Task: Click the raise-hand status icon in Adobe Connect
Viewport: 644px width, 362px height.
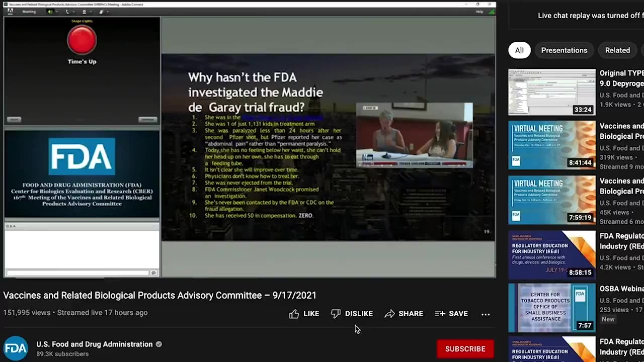Action: click(101, 12)
